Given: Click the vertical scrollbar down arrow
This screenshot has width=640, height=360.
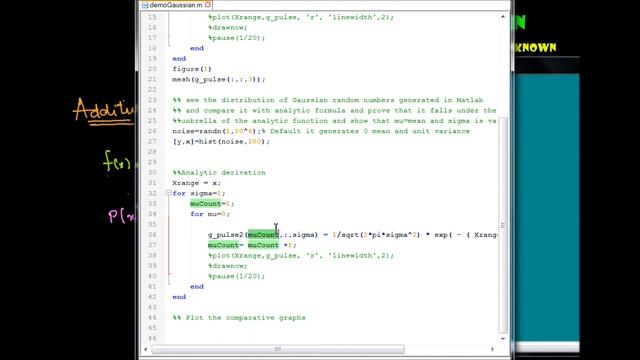Looking at the screenshot, I should [x=503, y=338].
